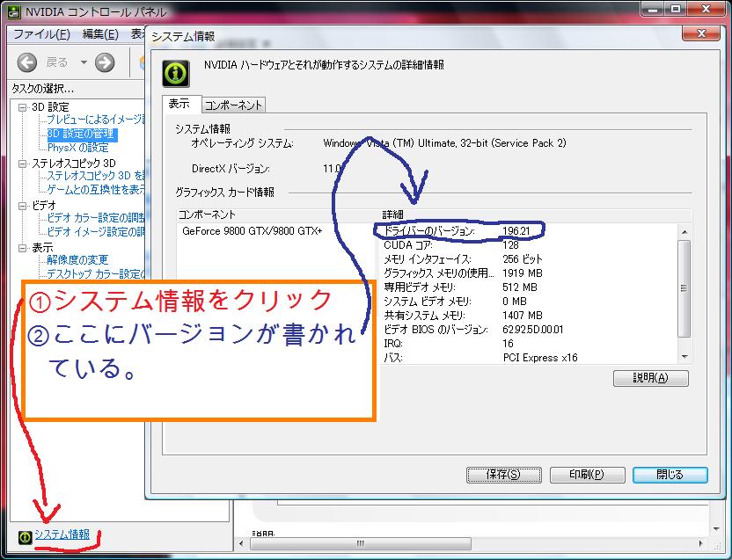This screenshot has height=560, width=732.
Task: Select プレビューによるイメージ tree item
Action: tap(96, 120)
